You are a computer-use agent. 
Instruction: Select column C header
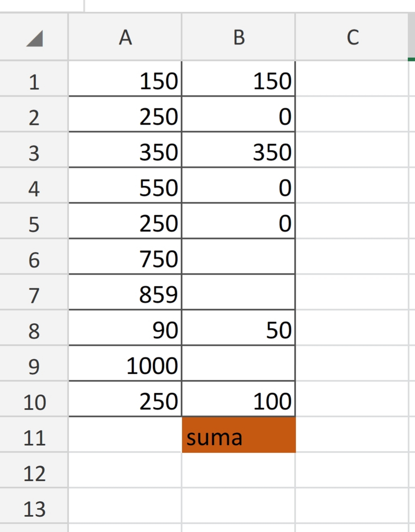click(352, 37)
